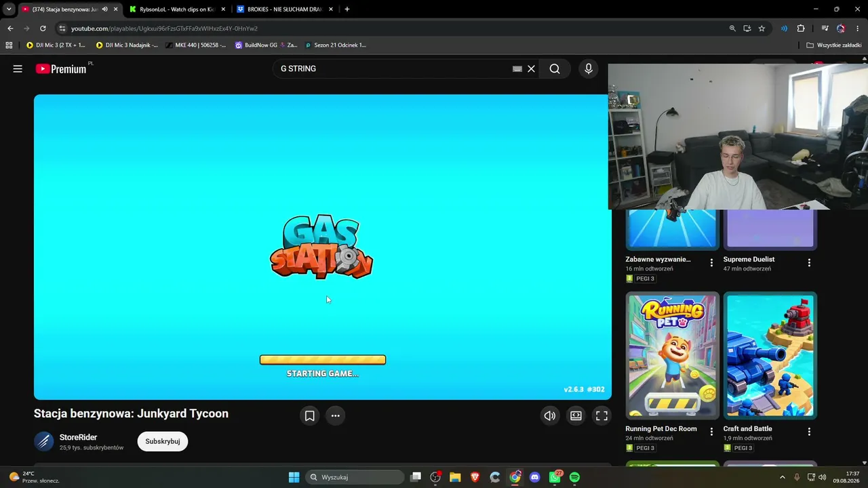This screenshot has height=488, width=868.
Task: Open the YouTube hamburger guide menu
Action: tap(18, 68)
